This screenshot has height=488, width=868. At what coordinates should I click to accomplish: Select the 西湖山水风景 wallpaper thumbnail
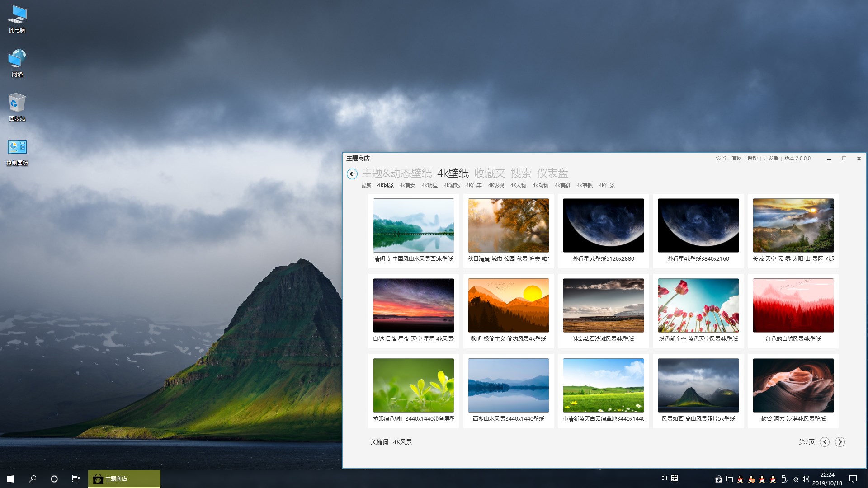(508, 385)
